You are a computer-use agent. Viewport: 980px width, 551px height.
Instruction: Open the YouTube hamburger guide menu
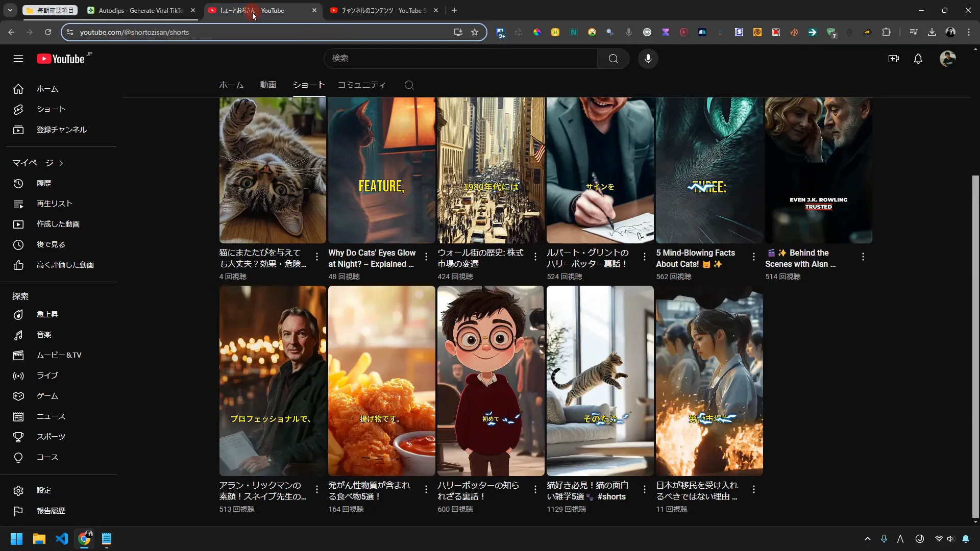pyautogui.click(x=18, y=59)
